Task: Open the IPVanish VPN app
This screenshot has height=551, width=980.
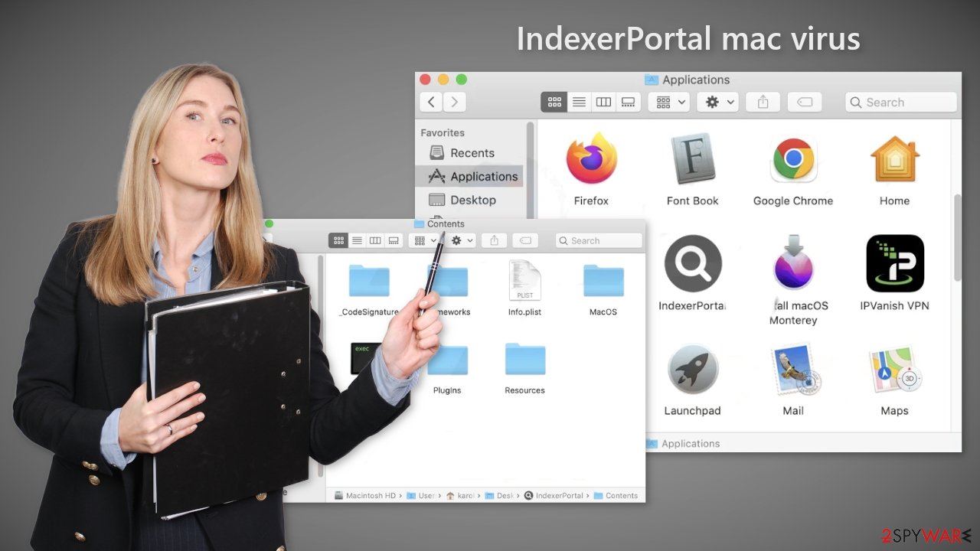Action: pyautogui.click(x=894, y=264)
